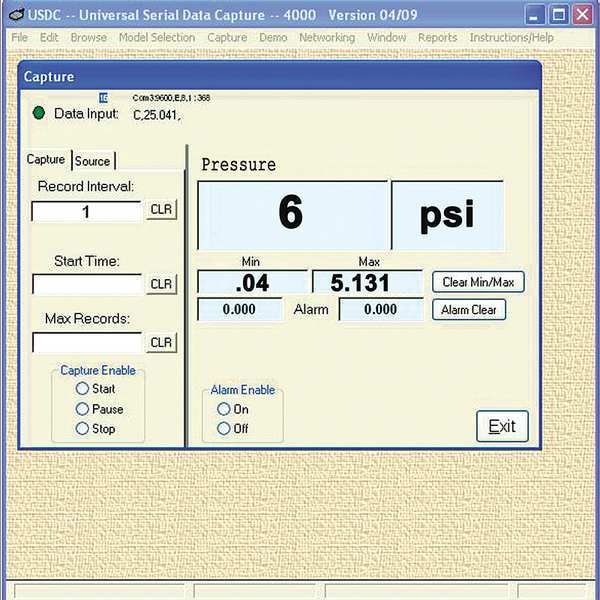Select the Stop capture radio button
This screenshot has height=600, width=600.
(83, 429)
